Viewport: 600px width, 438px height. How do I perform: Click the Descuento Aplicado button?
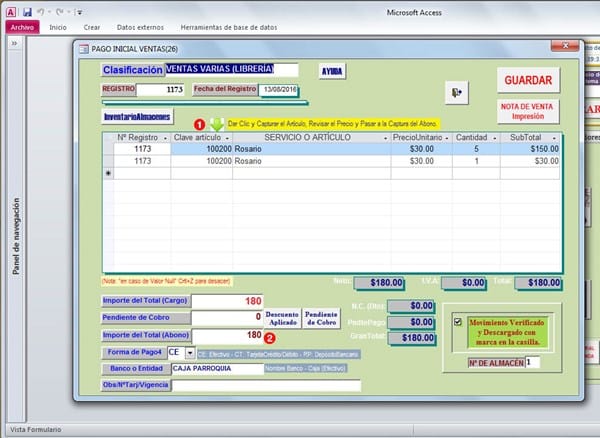point(282,317)
